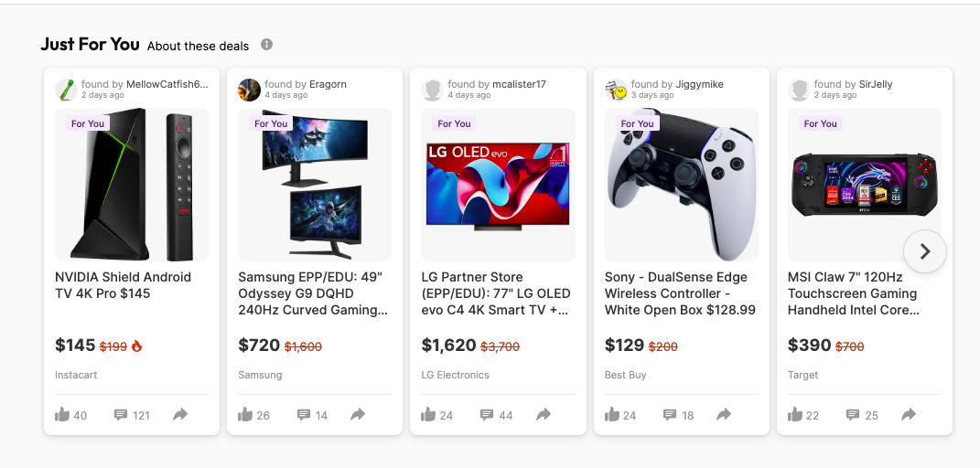Like the NVIDIA Shield deal with thumbs-up
Screen dimensions: 980x468
tap(63, 415)
